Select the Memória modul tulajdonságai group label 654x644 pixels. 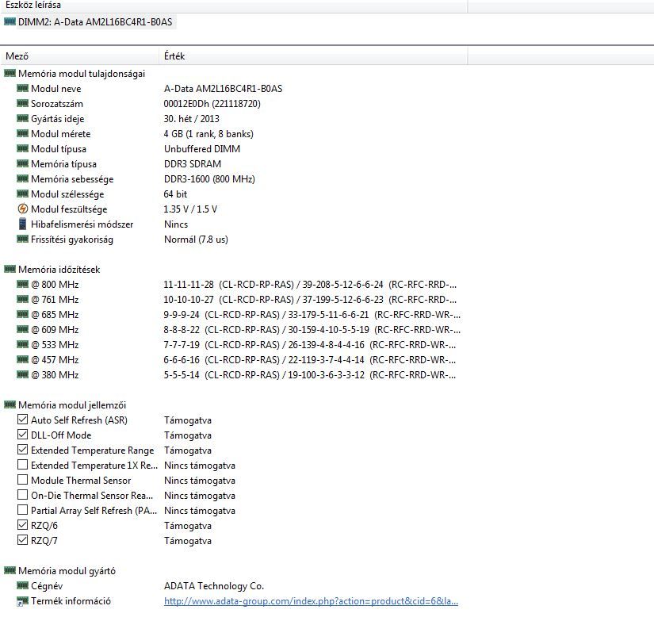[82, 74]
